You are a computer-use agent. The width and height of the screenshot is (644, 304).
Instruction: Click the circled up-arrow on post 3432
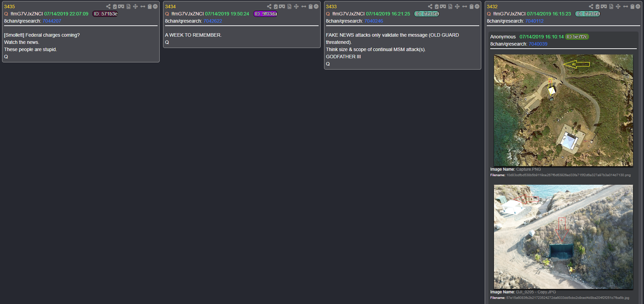(x=638, y=7)
